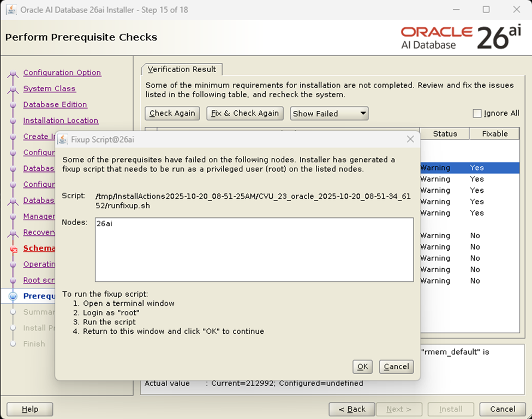Maximize the installer window
This screenshot has width=532, height=419.
(x=486, y=9)
